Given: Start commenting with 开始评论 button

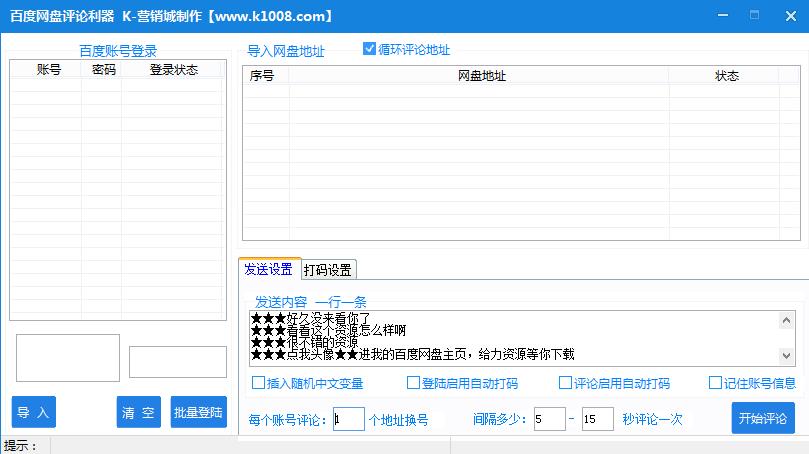Looking at the screenshot, I should (762, 418).
